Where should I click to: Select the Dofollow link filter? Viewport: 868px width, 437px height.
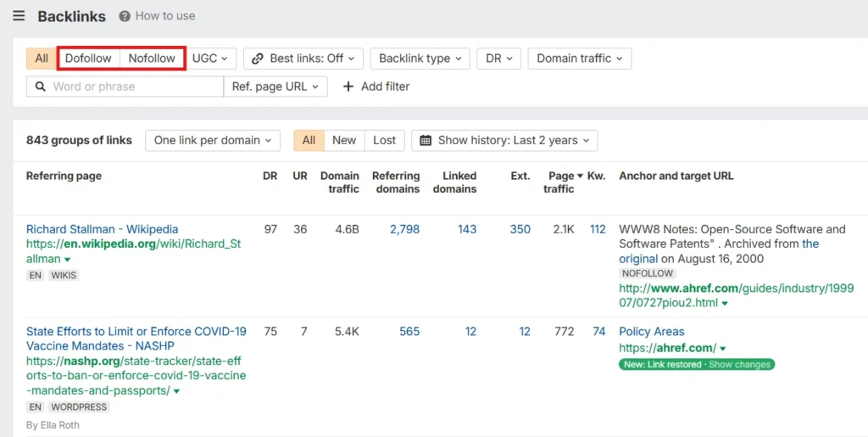pyautogui.click(x=88, y=59)
